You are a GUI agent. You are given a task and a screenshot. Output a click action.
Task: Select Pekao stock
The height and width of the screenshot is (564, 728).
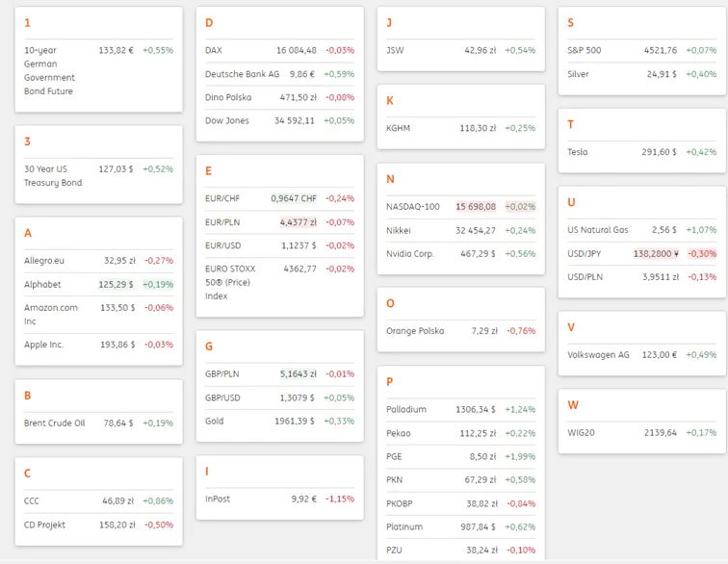coord(460,433)
